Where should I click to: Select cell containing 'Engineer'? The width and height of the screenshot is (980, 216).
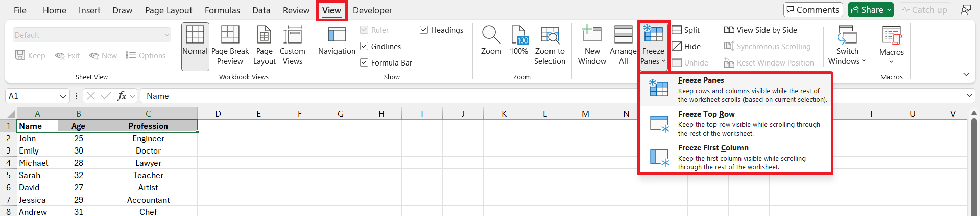pos(148,138)
